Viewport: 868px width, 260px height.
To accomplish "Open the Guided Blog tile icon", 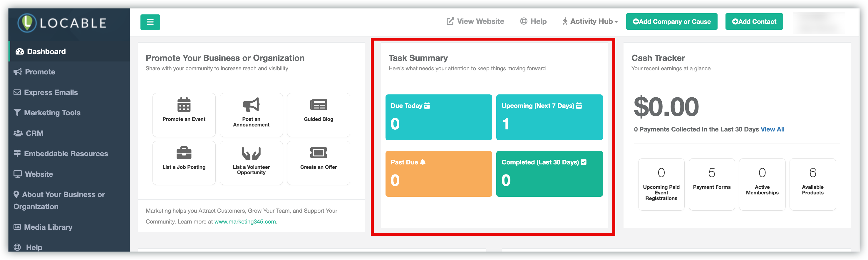I will (x=318, y=105).
